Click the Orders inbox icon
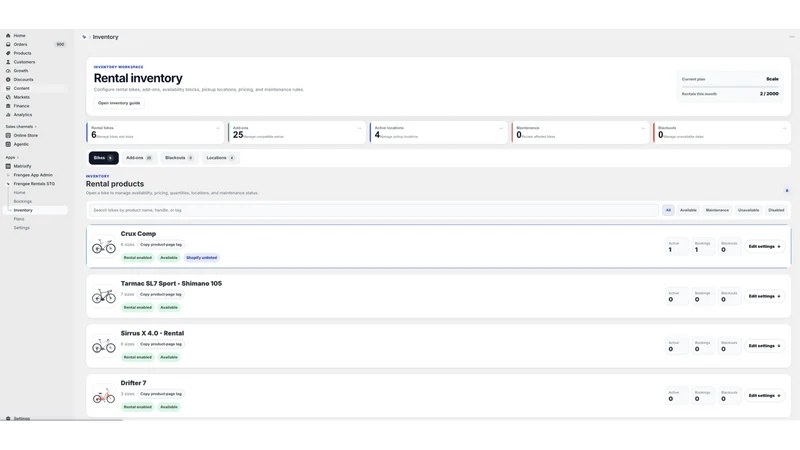The width and height of the screenshot is (800, 450). coord(8,44)
